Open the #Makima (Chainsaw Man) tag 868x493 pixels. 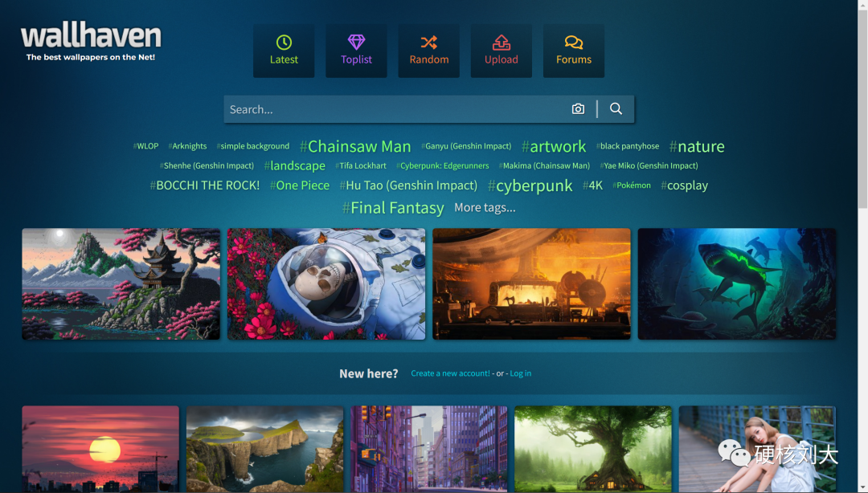(x=544, y=165)
